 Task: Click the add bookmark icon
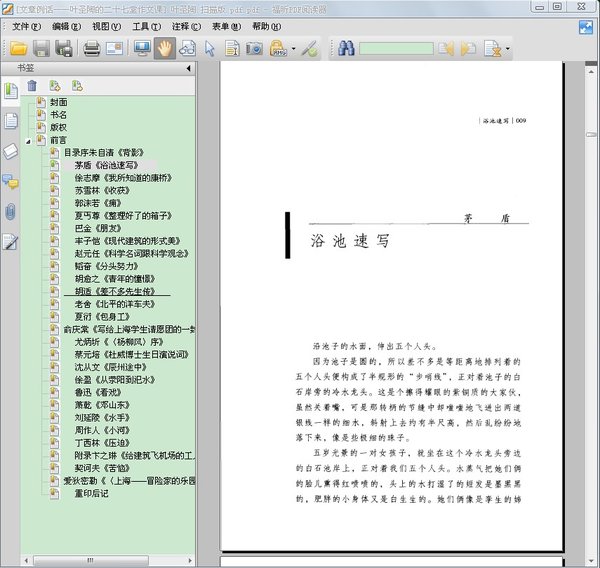pos(55,86)
